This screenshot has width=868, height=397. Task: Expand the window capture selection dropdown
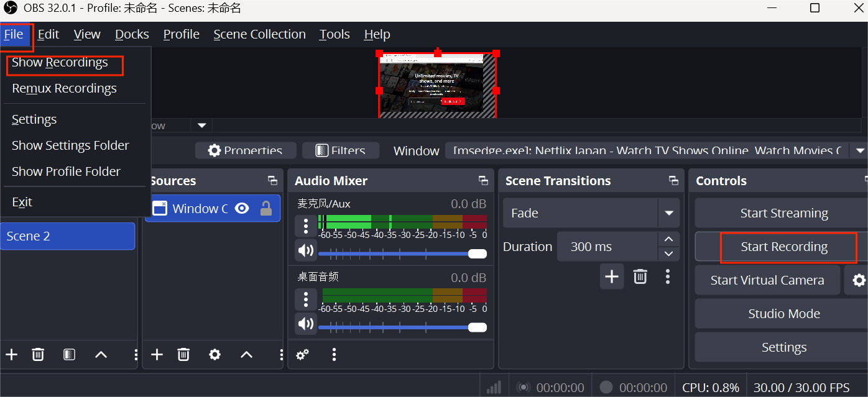[x=861, y=150]
